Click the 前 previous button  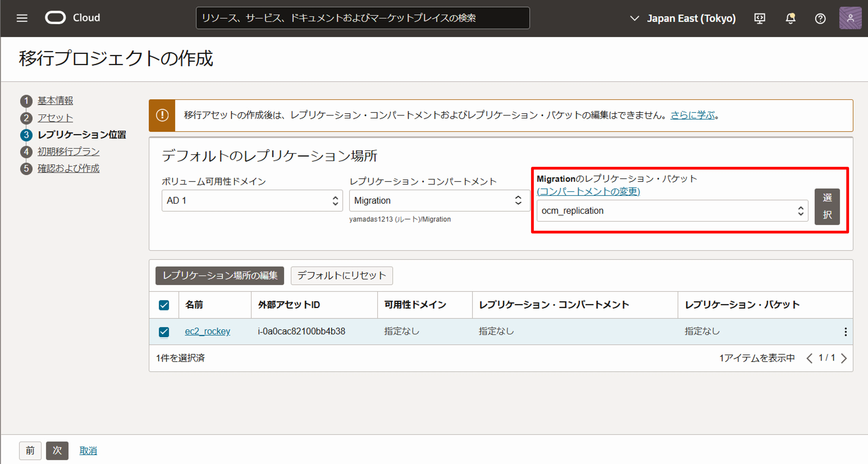pos(30,451)
